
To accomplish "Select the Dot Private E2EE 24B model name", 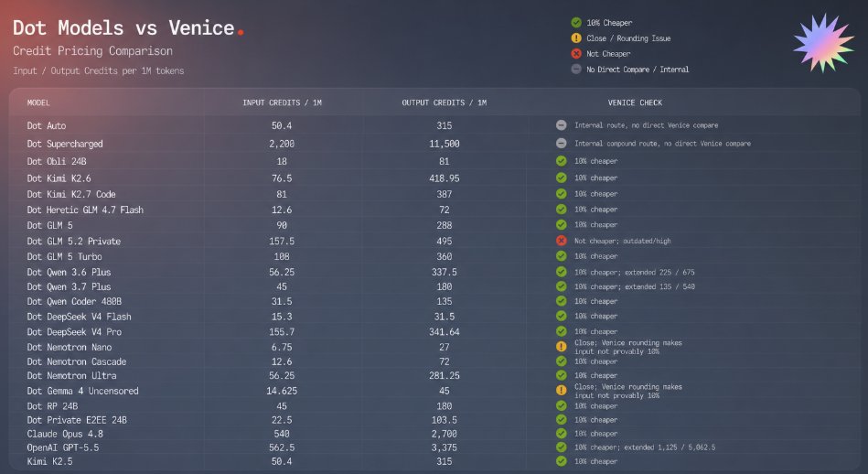I will 77,420.
